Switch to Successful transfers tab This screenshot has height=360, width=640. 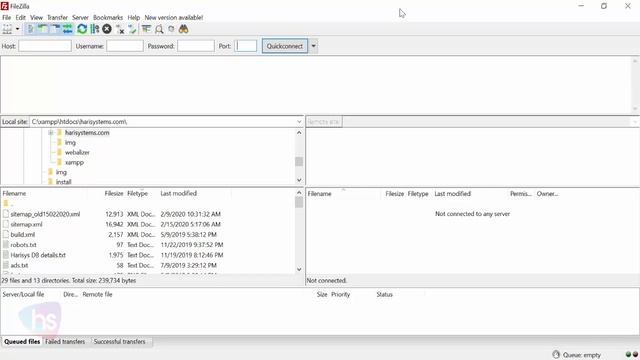point(120,342)
